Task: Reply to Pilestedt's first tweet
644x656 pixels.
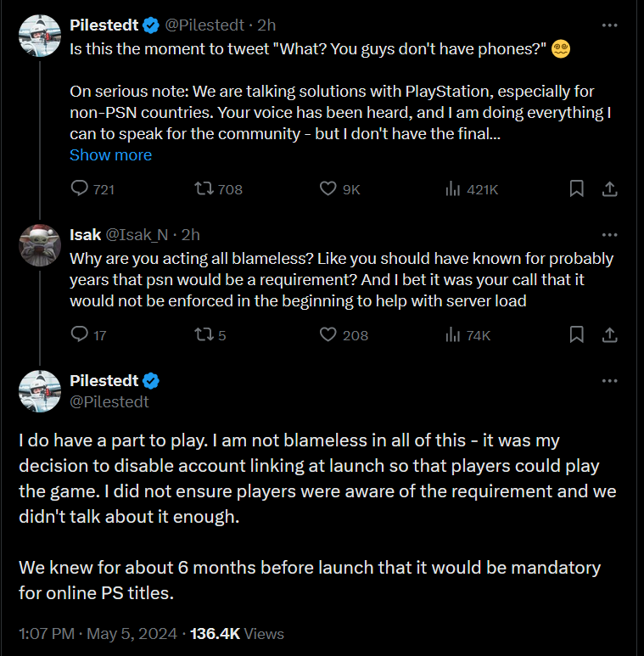Action: 79,189
